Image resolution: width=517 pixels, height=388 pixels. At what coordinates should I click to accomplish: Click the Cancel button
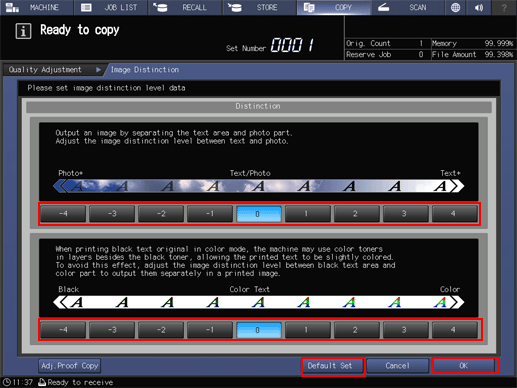pyautogui.click(x=398, y=366)
